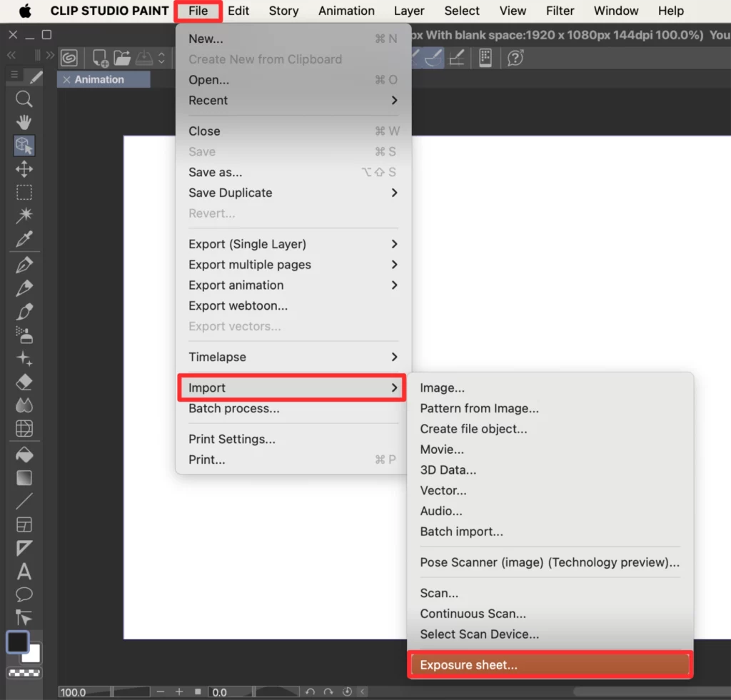Open the Layer menu

pyautogui.click(x=409, y=11)
